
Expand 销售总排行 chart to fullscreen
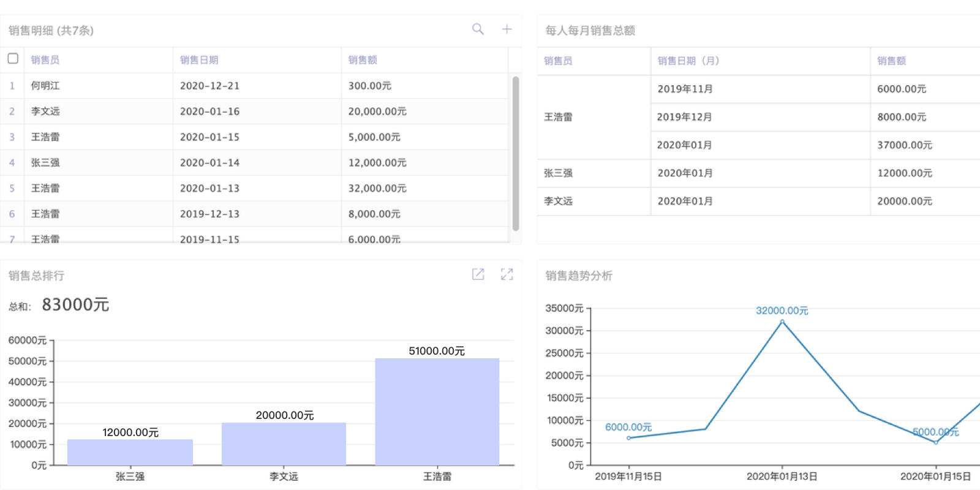507,274
